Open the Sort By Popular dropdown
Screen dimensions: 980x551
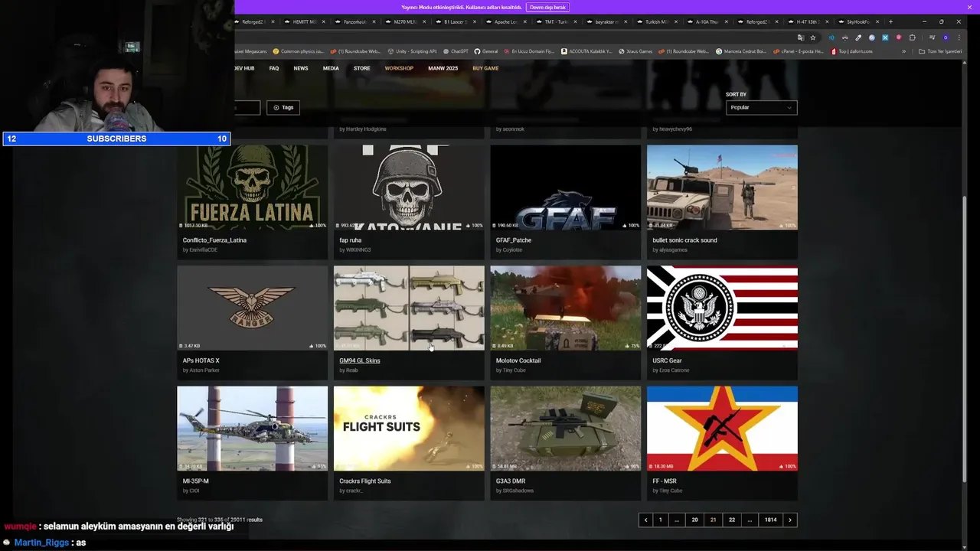[761, 107]
